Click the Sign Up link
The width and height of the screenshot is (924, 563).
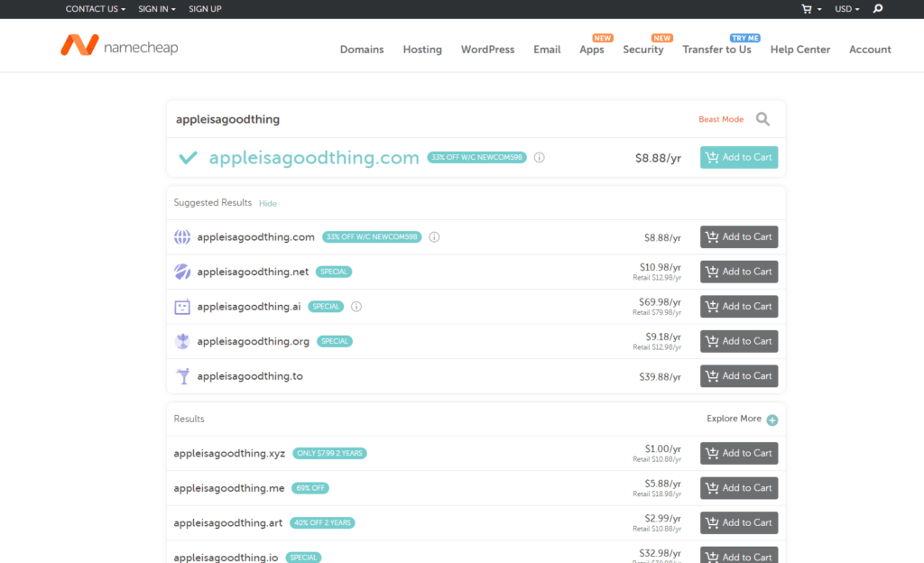(205, 9)
